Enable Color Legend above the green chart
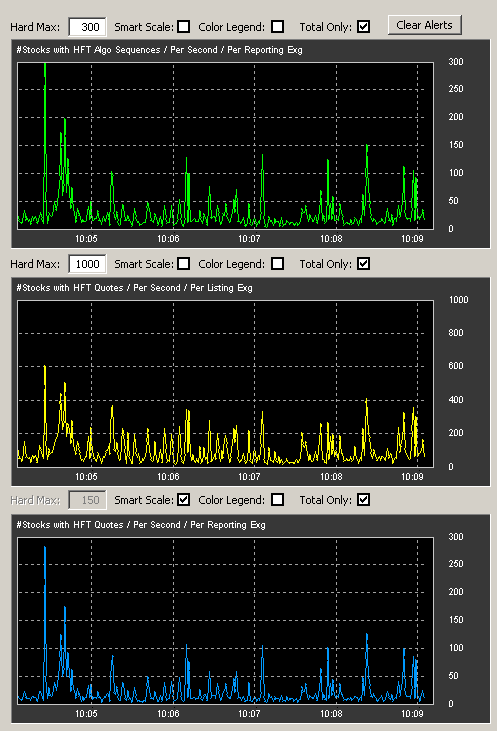Viewport: 497px width, 731px height. pos(277,27)
